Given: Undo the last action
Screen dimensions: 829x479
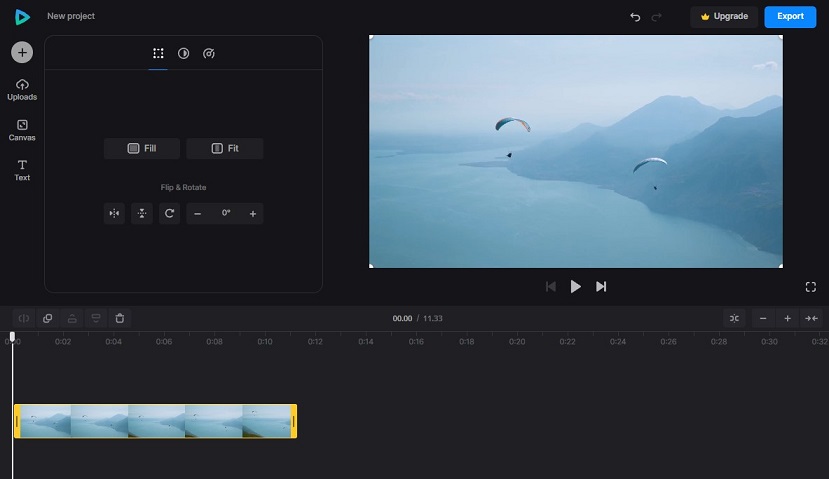Looking at the screenshot, I should pyautogui.click(x=635, y=17).
